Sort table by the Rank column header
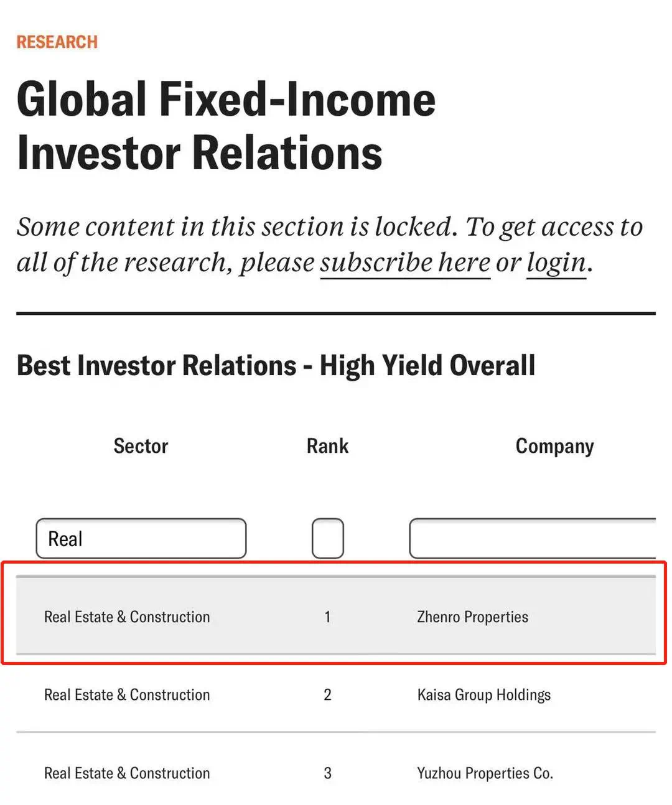This screenshot has width=672, height=805. [327, 446]
